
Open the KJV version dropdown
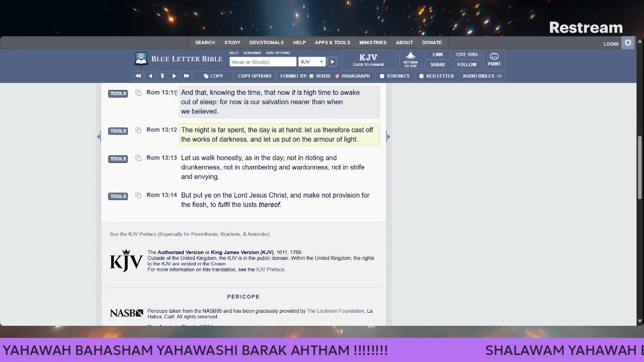coord(312,62)
